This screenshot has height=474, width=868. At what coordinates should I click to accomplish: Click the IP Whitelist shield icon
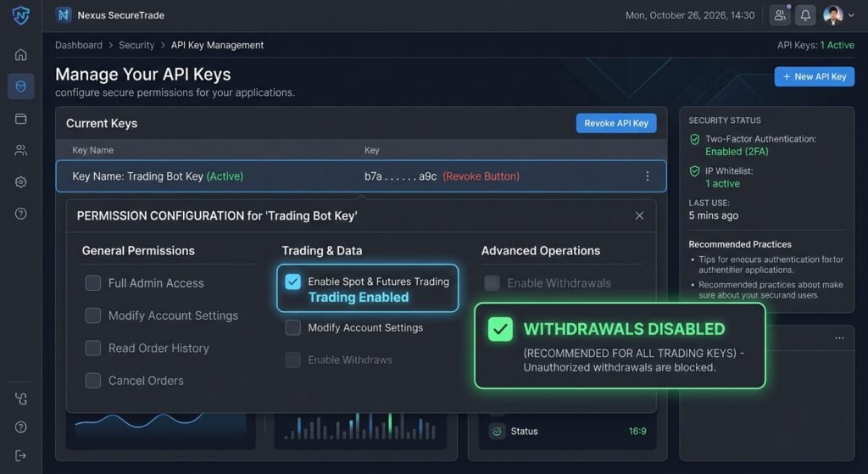[695, 171]
